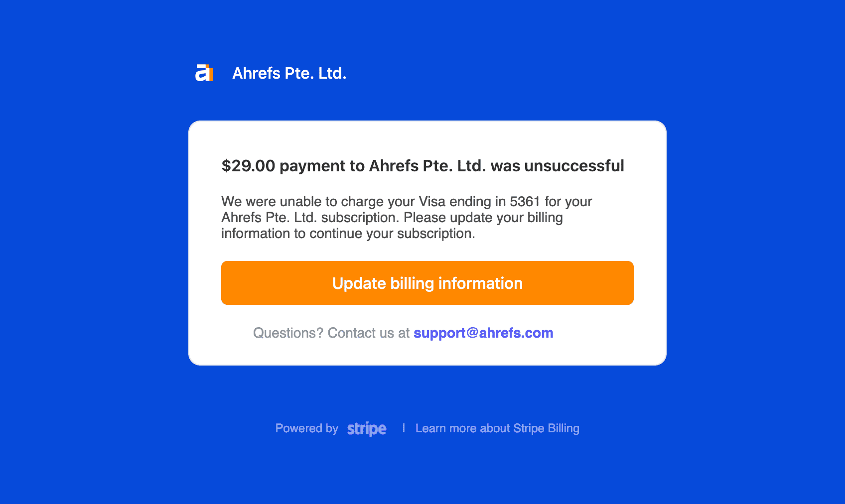
Task: Open the support@ahrefs.com email link
Action: [483, 333]
